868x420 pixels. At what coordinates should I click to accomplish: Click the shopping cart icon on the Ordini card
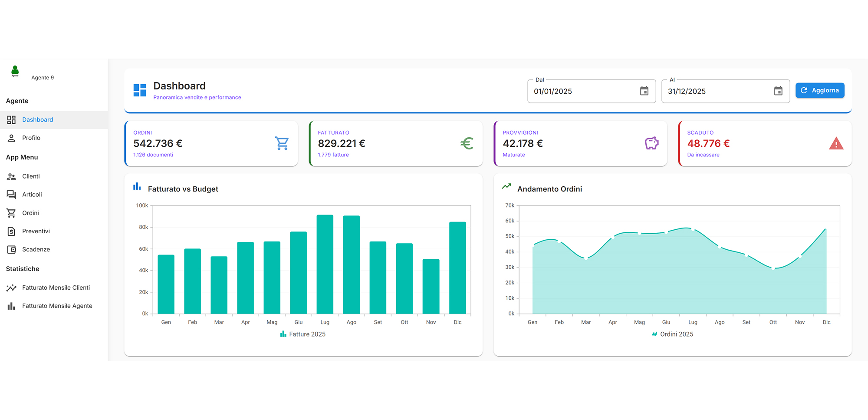(282, 143)
